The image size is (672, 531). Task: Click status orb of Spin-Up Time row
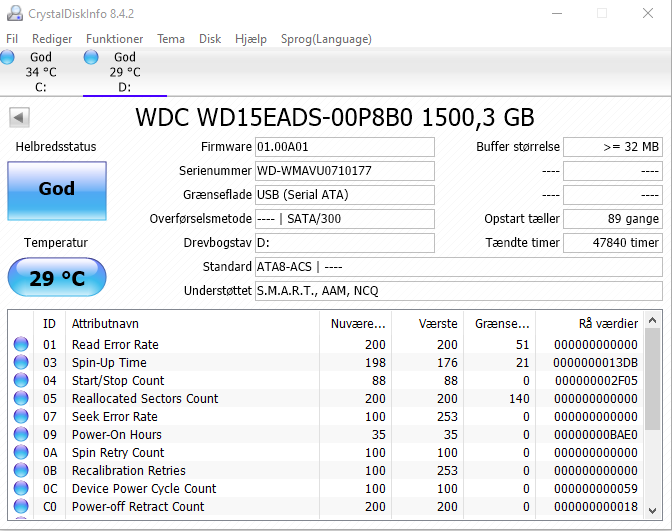(21, 362)
